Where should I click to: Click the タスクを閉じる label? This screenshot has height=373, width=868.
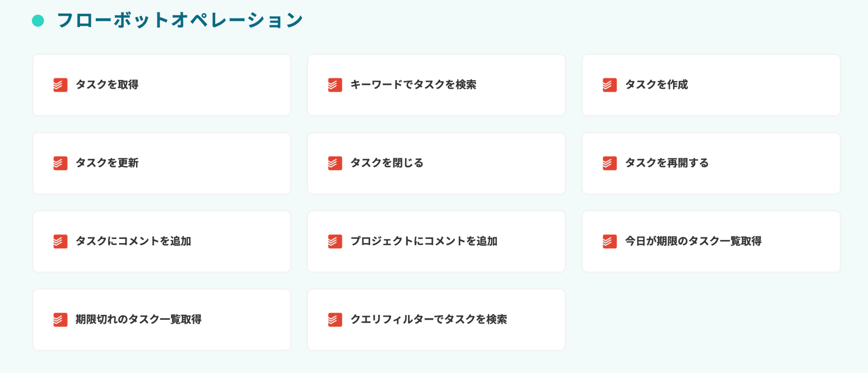387,163
